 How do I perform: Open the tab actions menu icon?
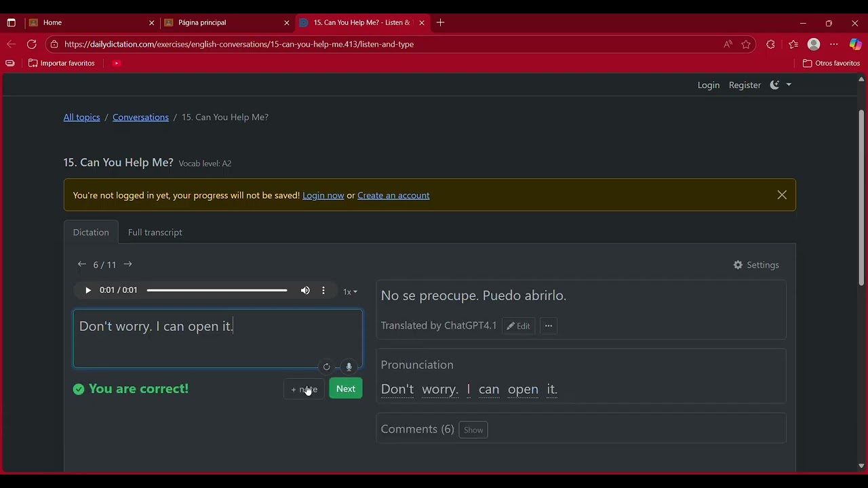pyautogui.click(x=11, y=22)
